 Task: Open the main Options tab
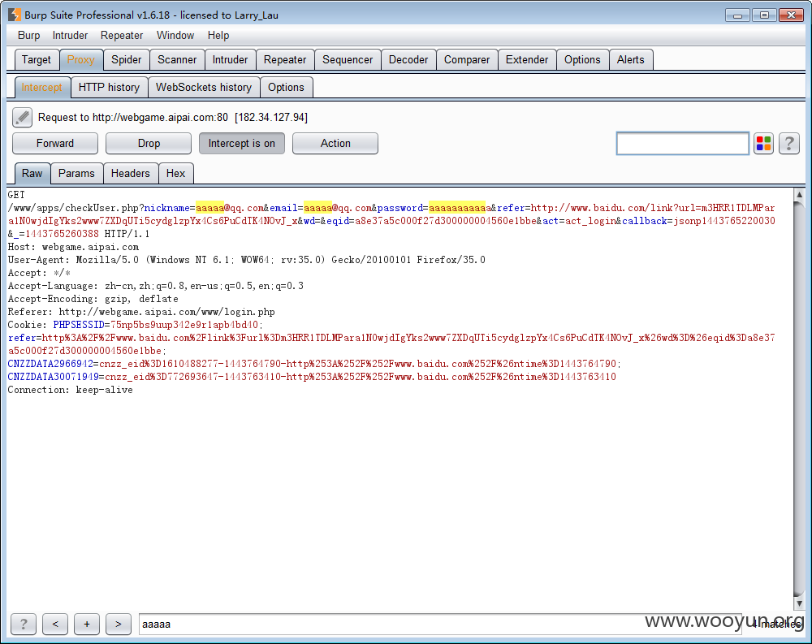coord(582,59)
